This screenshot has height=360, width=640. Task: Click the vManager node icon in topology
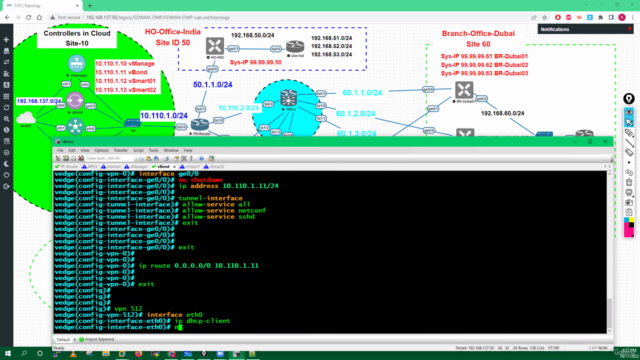pyautogui.click(x=76, y=63)
